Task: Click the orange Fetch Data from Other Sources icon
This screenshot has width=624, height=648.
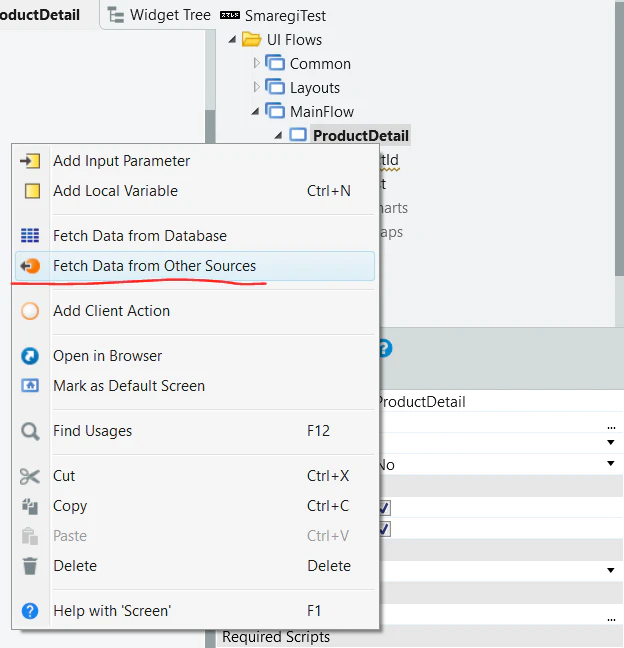Action: 30,266
